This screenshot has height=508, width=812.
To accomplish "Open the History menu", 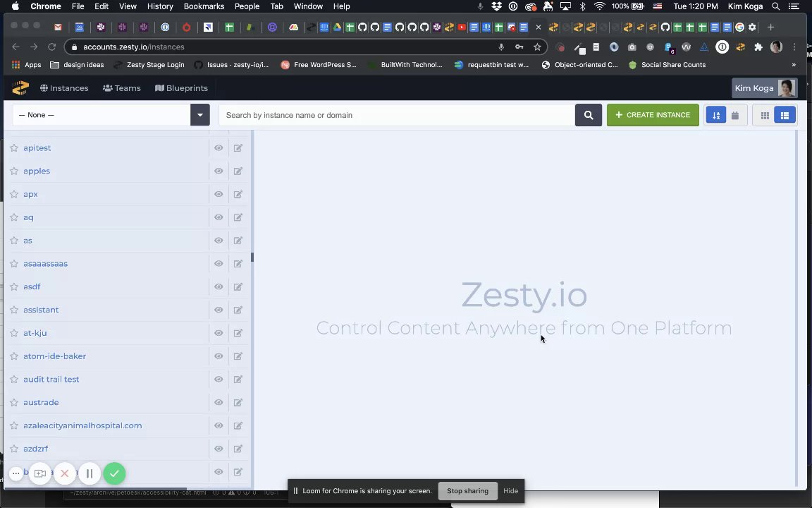I will (x=160, y=6).
